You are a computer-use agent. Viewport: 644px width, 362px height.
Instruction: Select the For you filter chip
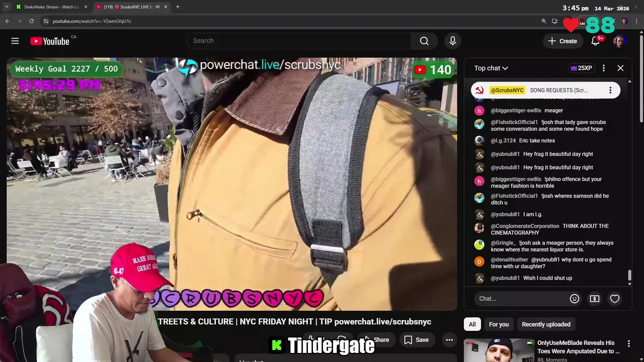[499, 324]
